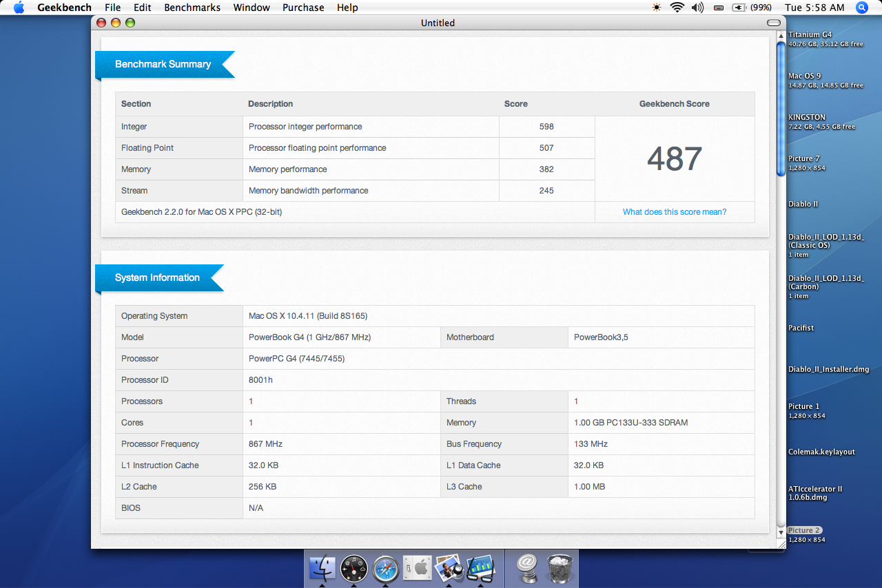This screenshot has height=588, width=882.
Task: Click the display brightness menu bar icon
Action: tap(656, 8)
